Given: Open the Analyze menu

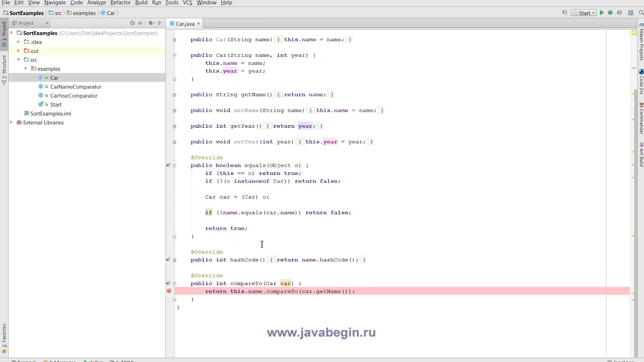Looking at the screenshot, I should click(97, 3).
